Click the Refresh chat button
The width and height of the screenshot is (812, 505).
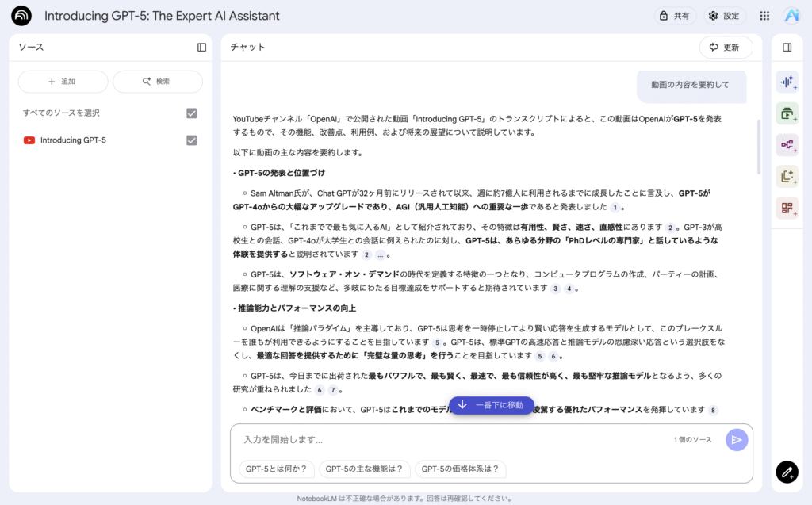[726, 47]
